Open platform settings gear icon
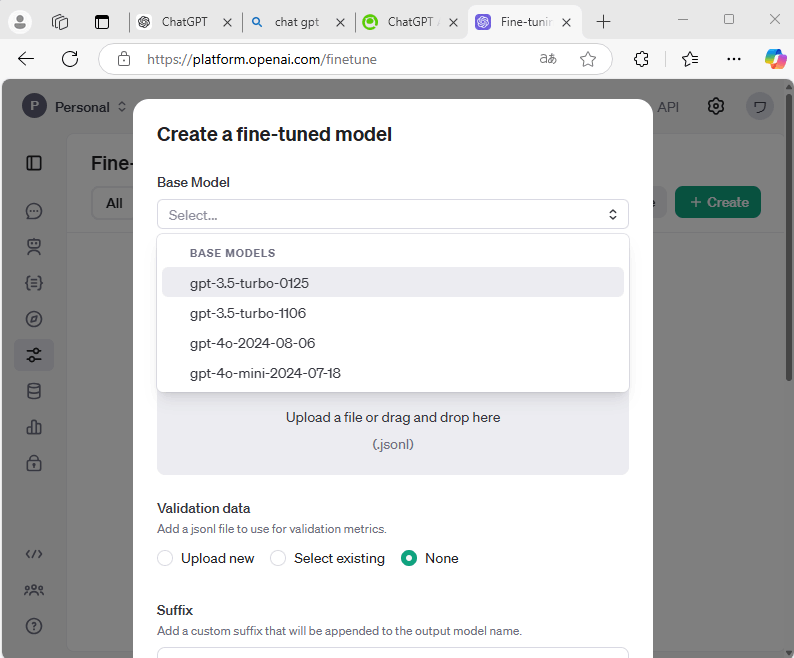 pos(716,106)
